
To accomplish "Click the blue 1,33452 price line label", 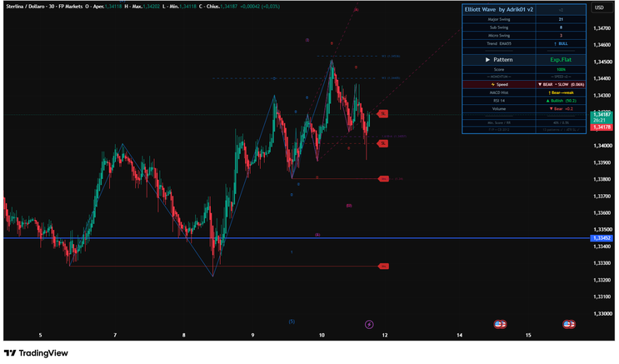I will click(x=602, y=238).
